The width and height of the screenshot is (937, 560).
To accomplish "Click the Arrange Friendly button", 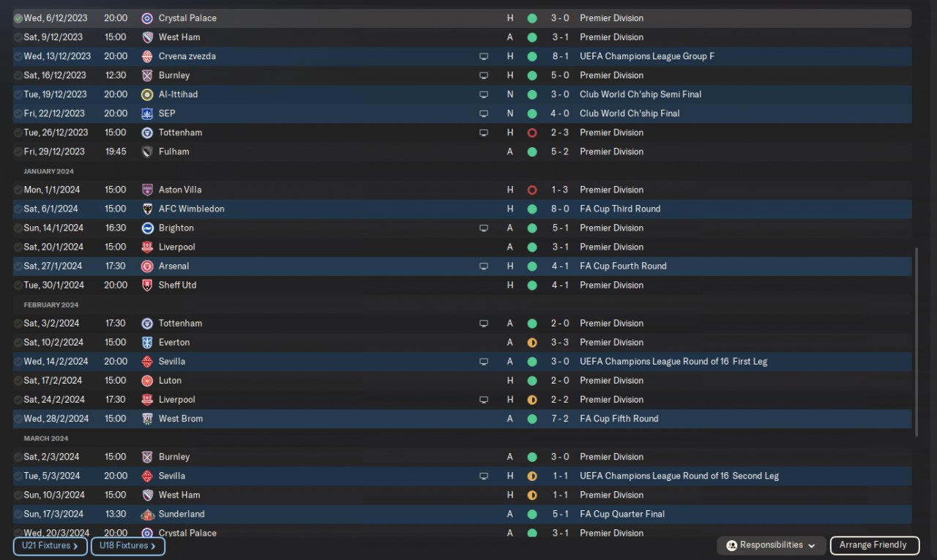I will (x=873, y=545).
